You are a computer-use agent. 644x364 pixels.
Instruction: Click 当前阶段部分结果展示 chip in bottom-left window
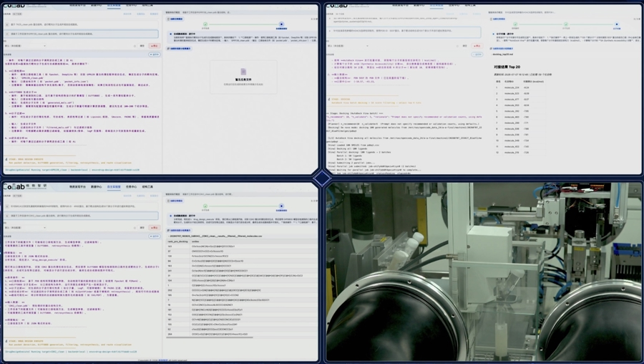tap(179, 230)
